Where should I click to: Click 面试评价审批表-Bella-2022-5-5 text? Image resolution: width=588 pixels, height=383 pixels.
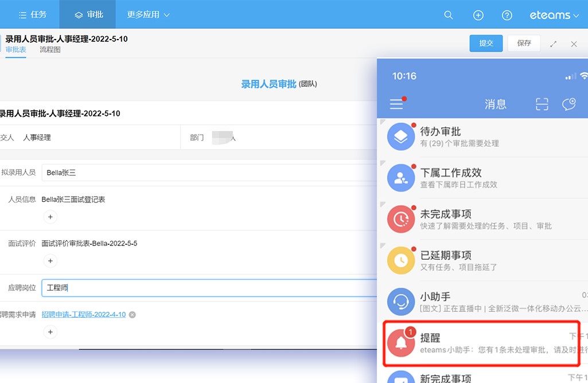point(89,243)
